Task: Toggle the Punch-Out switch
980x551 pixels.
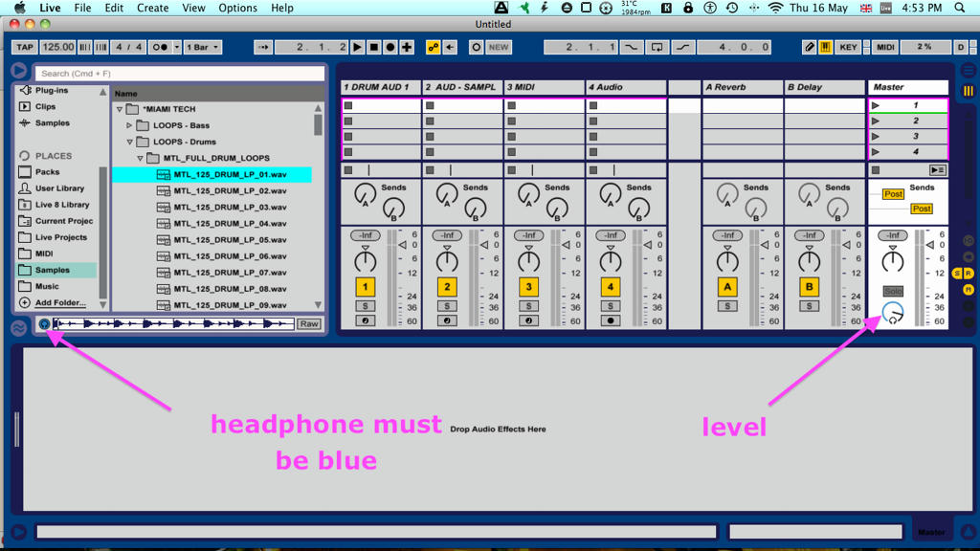Action: pyautogui.click(x=683, y=47)
